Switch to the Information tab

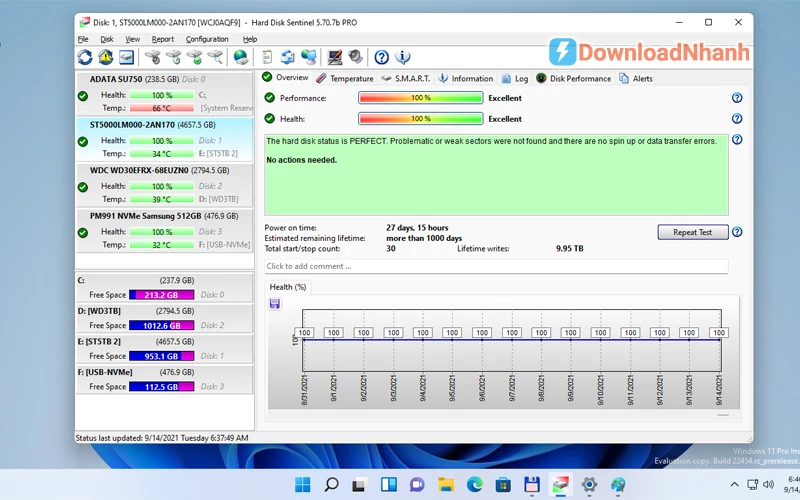point(465,79)
